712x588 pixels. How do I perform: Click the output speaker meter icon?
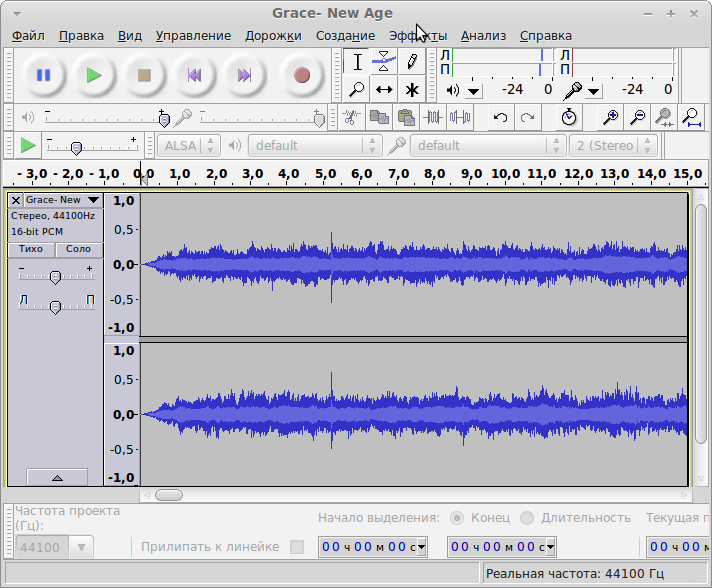click(x=453, y=90)
